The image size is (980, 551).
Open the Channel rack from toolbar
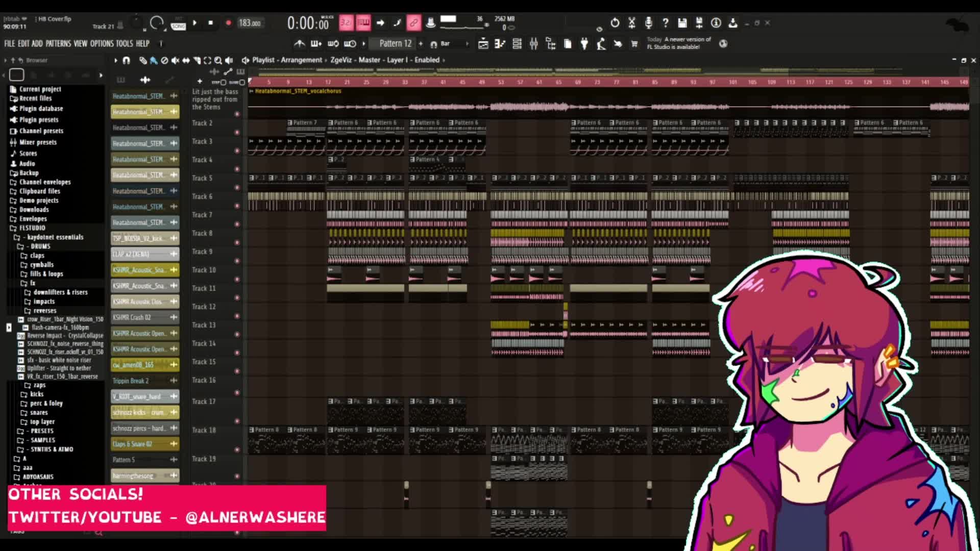click(x=517, y=44)
